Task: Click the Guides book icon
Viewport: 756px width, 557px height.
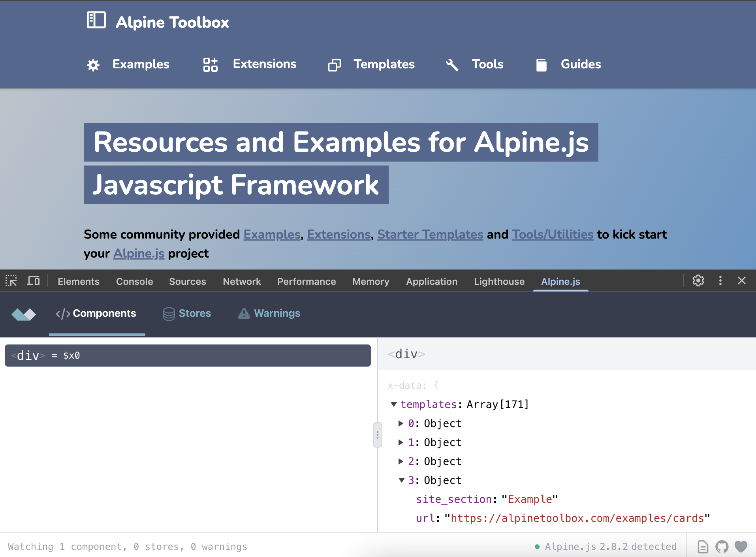Action: pos(542,65)
